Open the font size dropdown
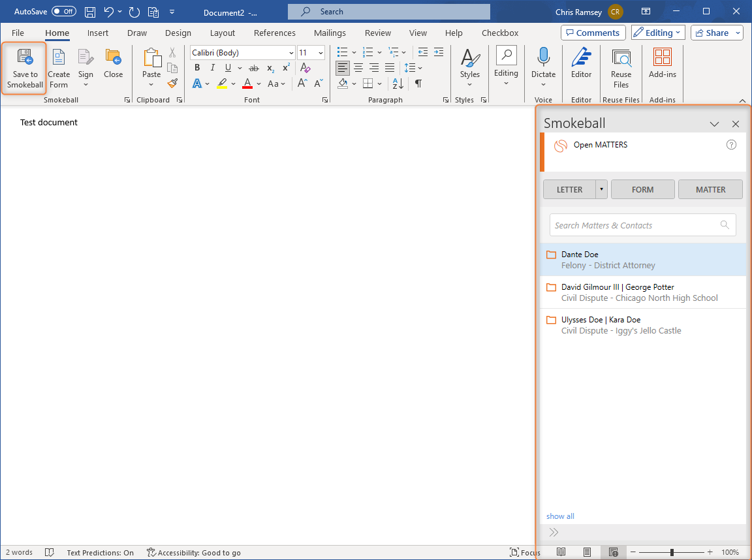 321,53
